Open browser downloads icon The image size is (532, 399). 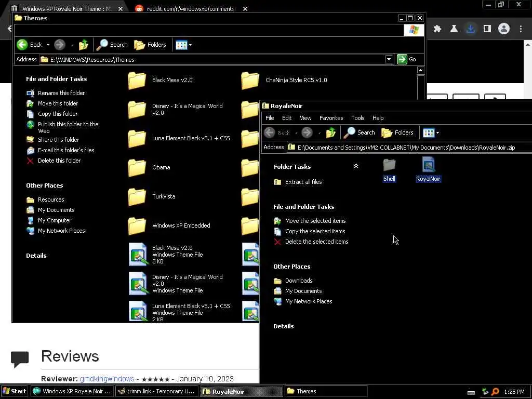(x=470, y=29)
